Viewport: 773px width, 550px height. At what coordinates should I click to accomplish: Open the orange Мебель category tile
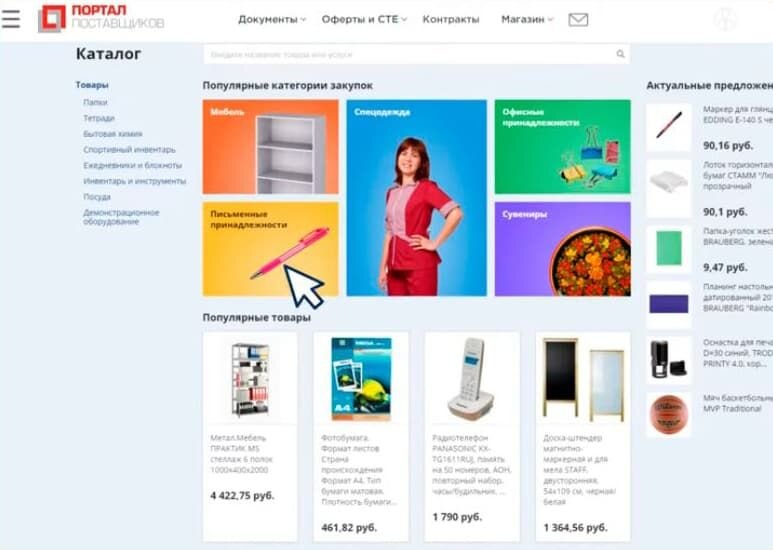pos(271,147)
